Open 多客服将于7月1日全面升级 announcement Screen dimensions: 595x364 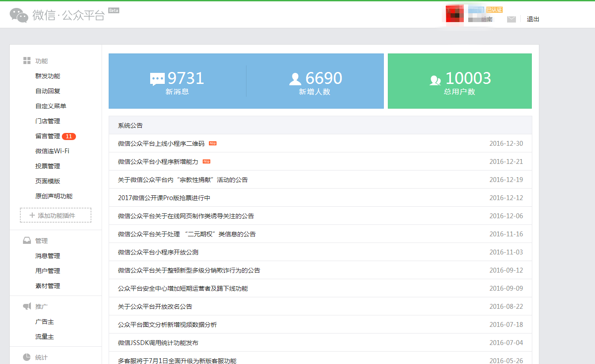pos(177,361)
